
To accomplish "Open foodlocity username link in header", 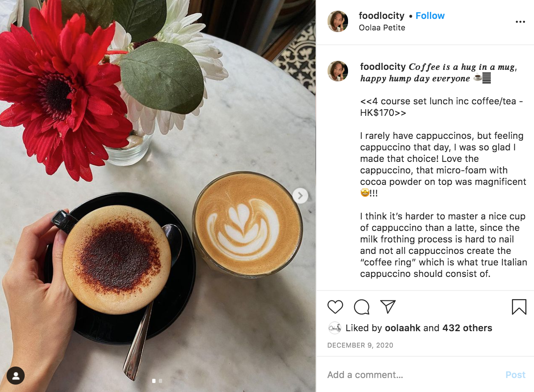I will point(381,16).
